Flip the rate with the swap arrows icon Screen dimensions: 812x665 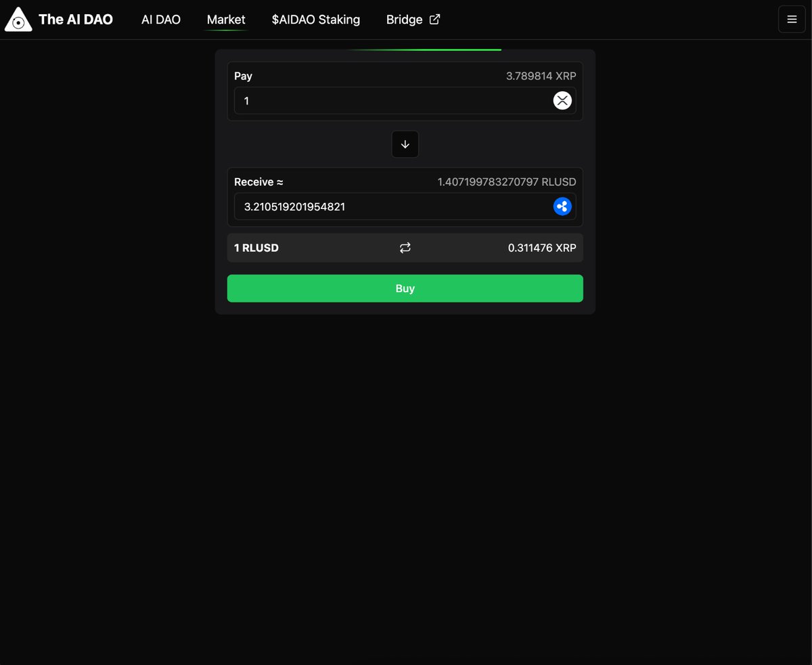[405, 248]
